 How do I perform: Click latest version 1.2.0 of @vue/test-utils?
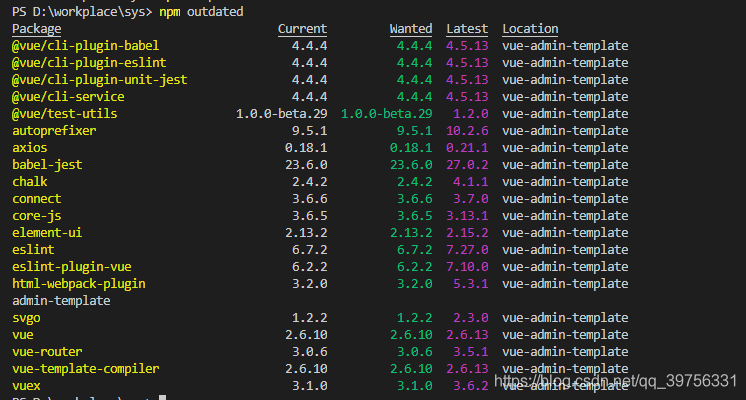471,114
